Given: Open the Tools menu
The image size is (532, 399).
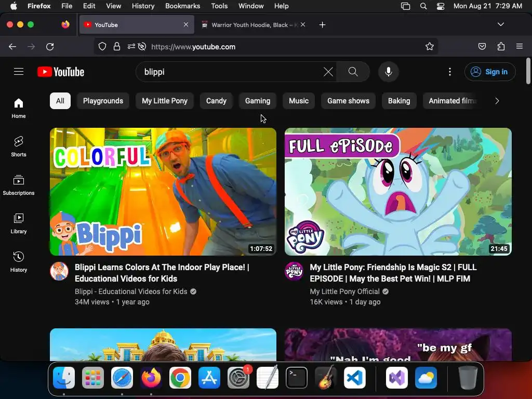Looking at the screenshot, I should (219, 6).
